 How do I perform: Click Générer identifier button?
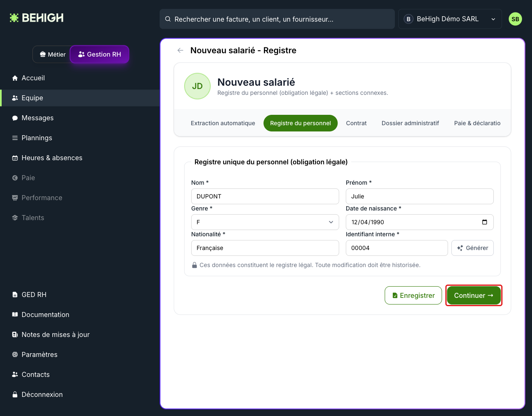pyautogui.click(x=473, y=248)
